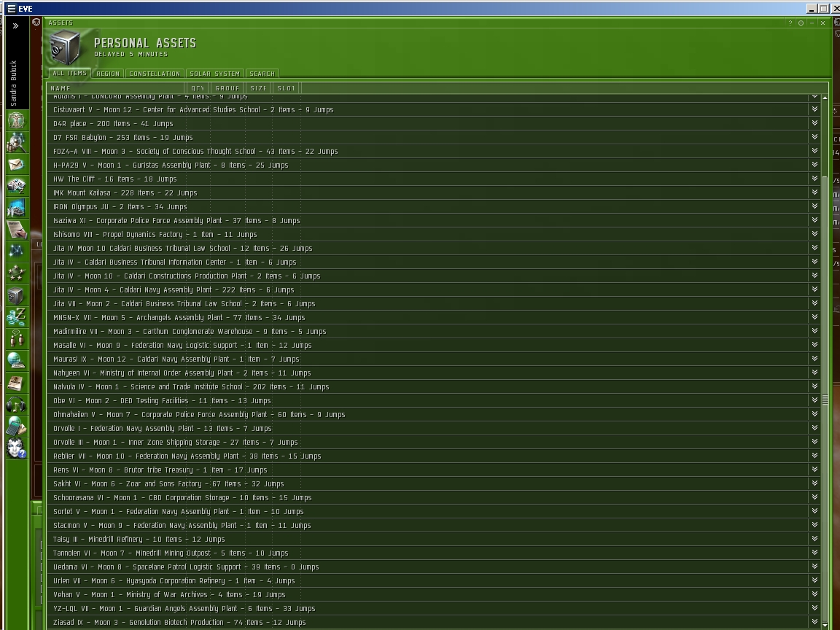Click the small round icon left of Assets title

pos(36,22)
